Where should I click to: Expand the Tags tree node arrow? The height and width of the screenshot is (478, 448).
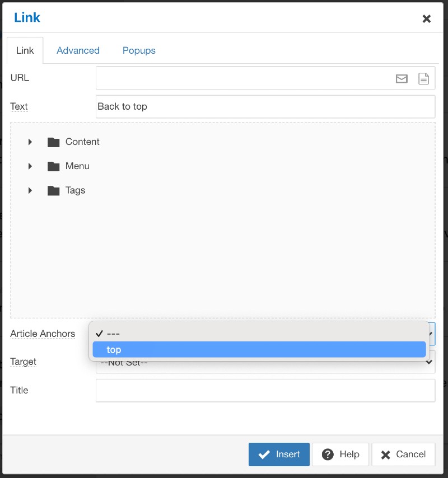coord(30,190)
